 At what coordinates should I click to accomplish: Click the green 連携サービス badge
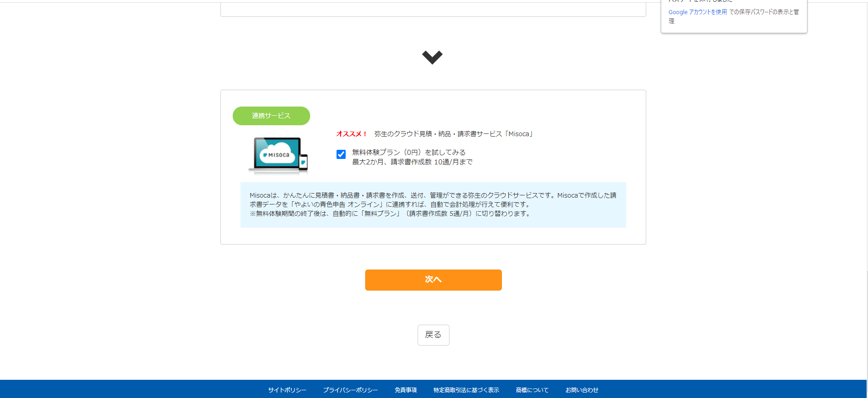point(271,116)
